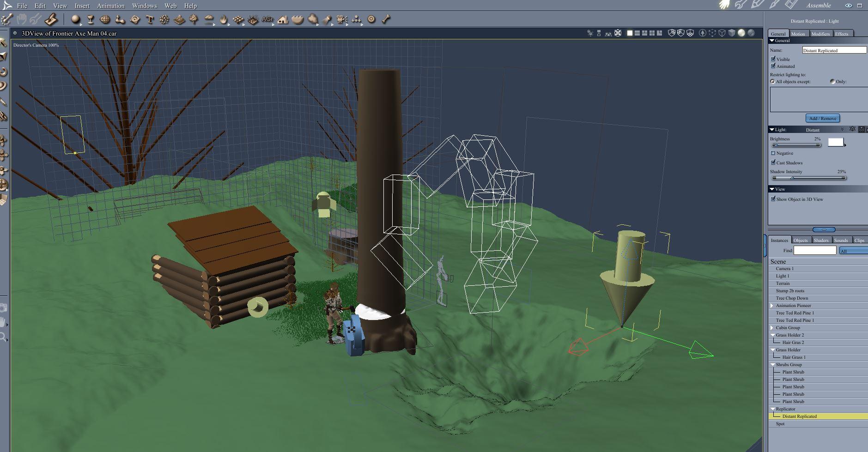Open the Windows menu
Viewport: 868px width, 452px height.
click(x=145, y=6)
